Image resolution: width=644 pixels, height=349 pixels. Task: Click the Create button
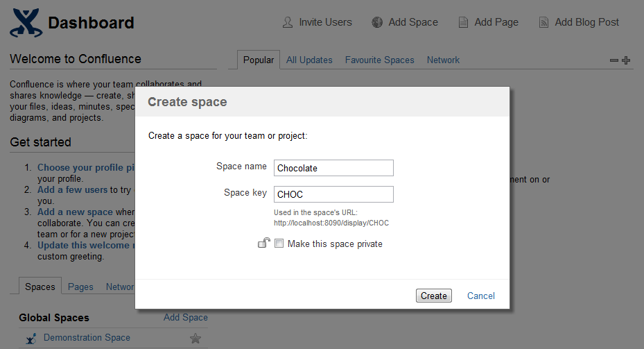434,296
